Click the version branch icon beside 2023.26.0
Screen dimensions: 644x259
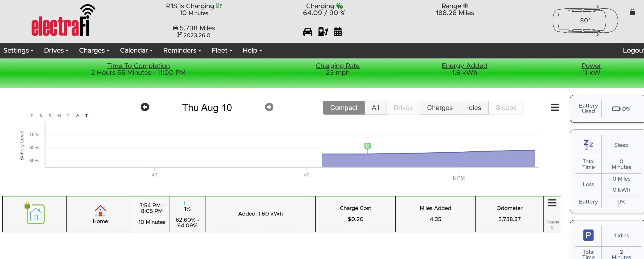point(179,35)
